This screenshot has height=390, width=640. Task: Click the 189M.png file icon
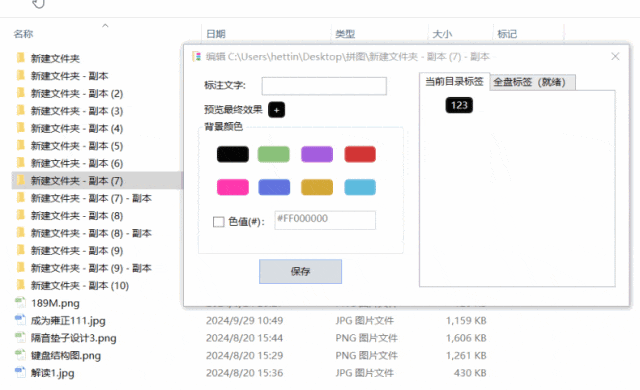point(20,303)
